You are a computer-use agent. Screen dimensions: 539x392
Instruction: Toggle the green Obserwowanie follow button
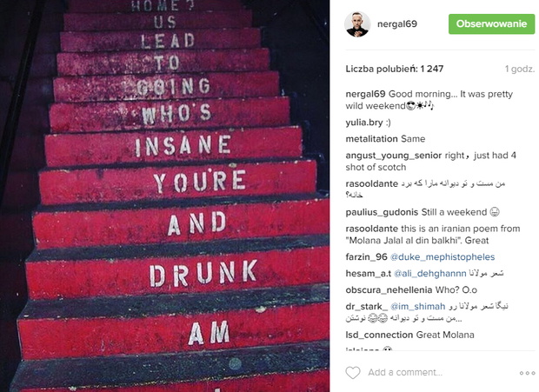pyautogui.click(x=491, y=24)
